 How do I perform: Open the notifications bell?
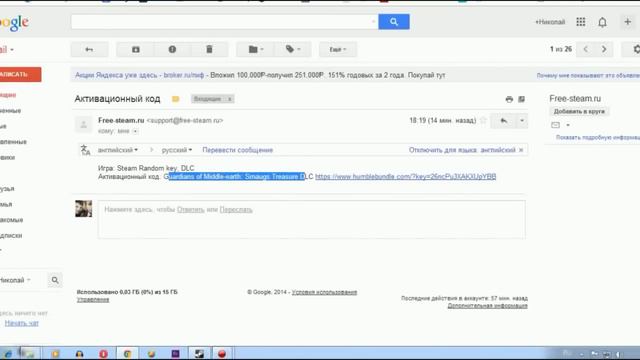tap(602, 22)
